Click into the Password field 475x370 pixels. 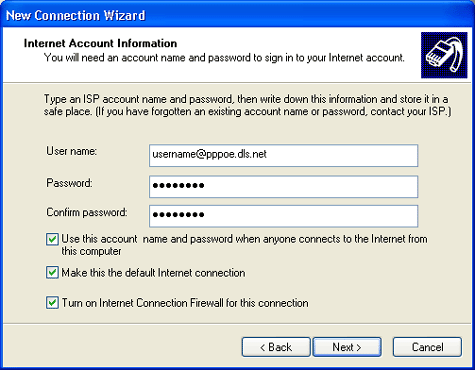pos(283,187)
